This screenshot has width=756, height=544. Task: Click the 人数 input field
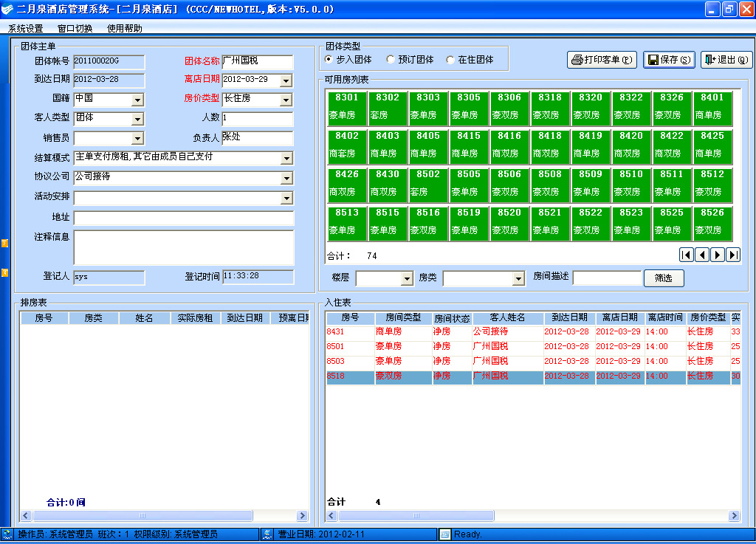pos(258,119)
